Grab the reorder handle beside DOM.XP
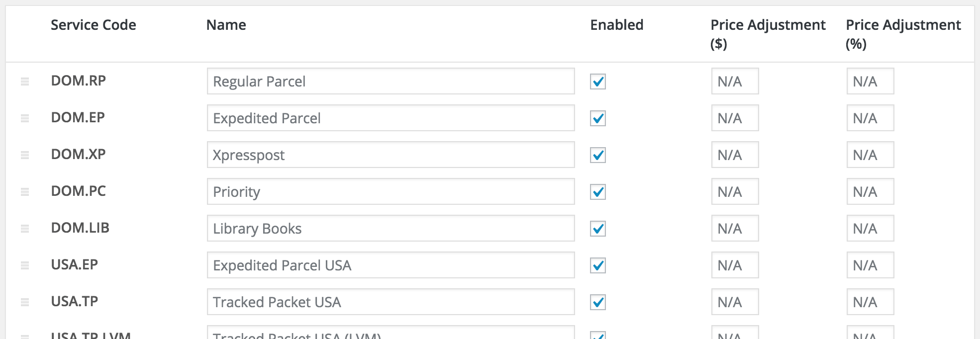The width and height of the screenshot is (980, 339). point(25,155)
